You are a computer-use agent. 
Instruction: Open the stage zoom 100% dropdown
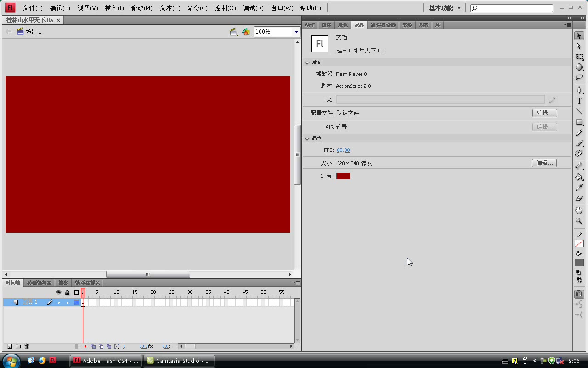[296, 32]
